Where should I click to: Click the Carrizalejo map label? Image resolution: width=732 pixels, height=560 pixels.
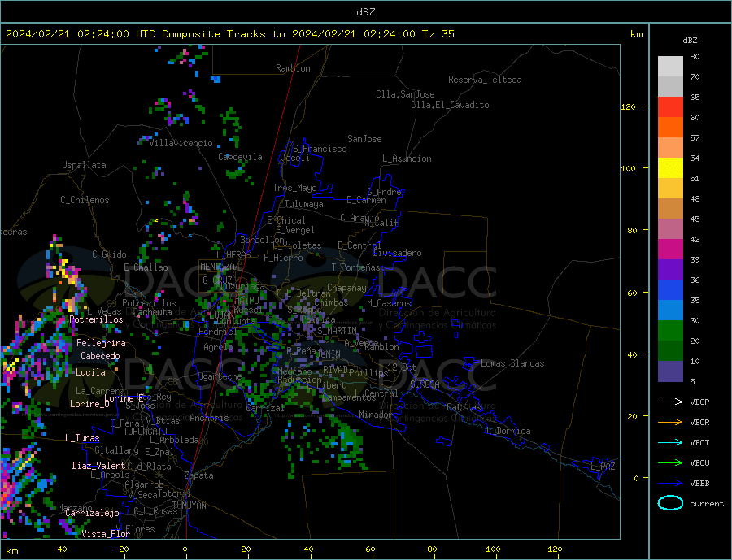[92, 514]
